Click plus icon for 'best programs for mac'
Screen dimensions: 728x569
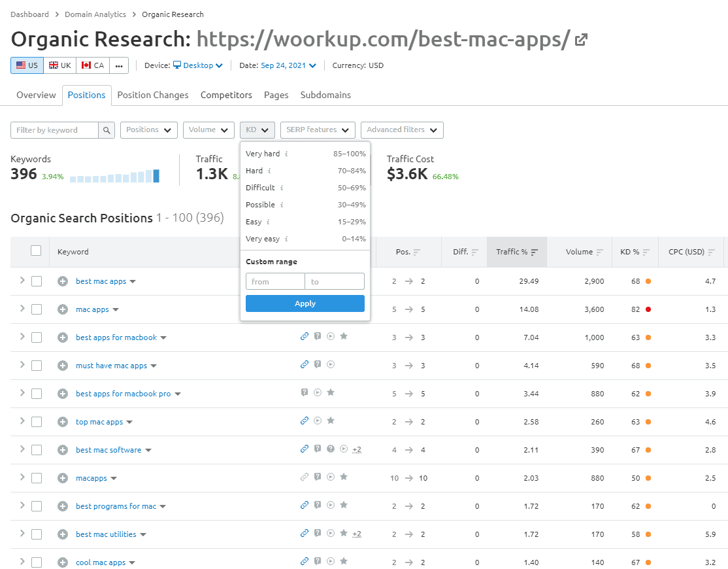[x=63, y=506]
